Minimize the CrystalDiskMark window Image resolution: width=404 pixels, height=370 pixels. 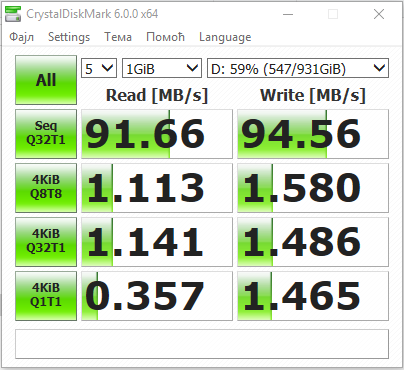(288, 14)
